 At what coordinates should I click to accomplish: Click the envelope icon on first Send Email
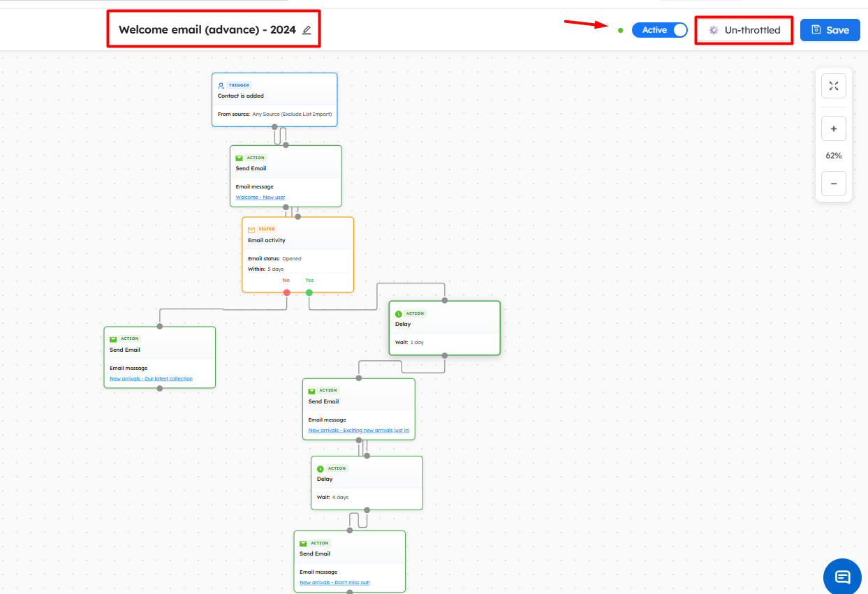[239, 158]
